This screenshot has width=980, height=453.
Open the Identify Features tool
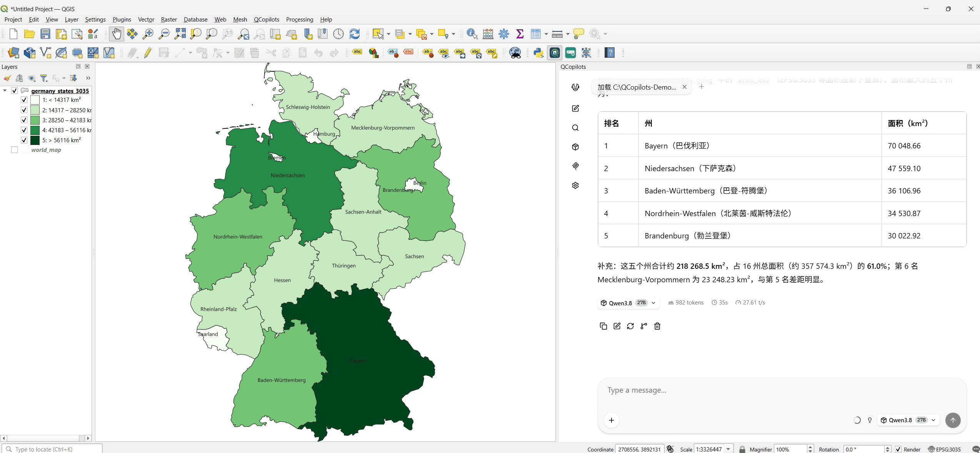coord(472,34)
